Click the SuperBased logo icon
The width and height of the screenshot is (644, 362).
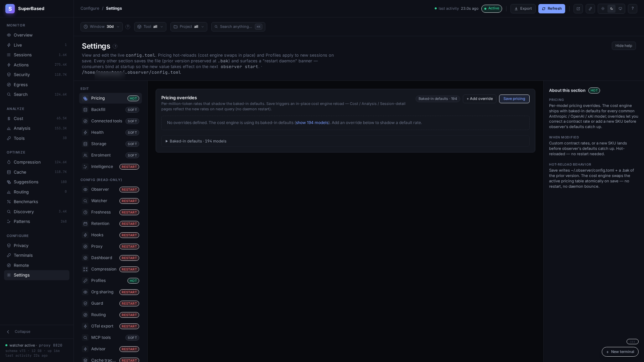pos(10,9)
